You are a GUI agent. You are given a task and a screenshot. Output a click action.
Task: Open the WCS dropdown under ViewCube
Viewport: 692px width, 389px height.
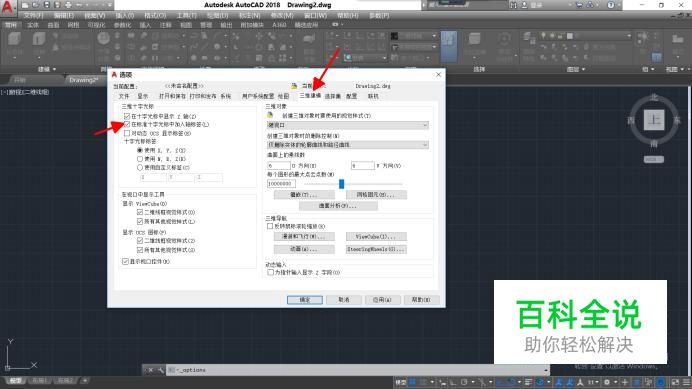coord(654,159)
